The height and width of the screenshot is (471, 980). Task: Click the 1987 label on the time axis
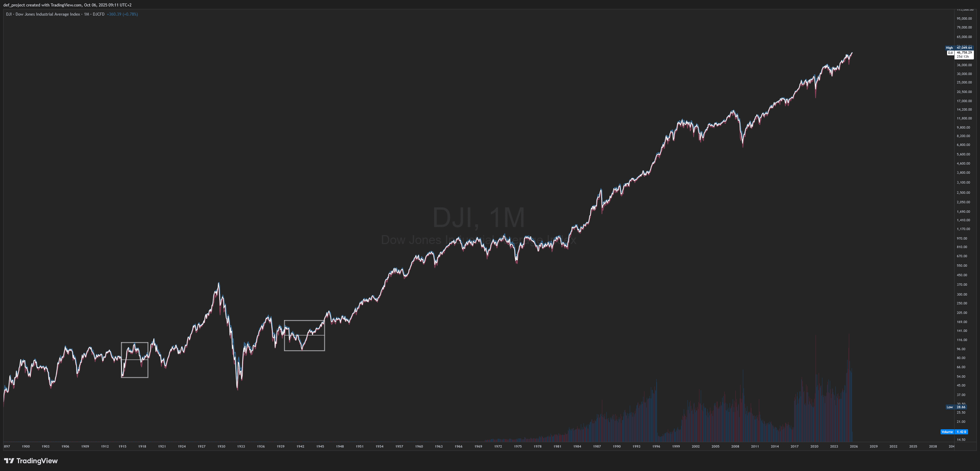click(x=597, y=446)
